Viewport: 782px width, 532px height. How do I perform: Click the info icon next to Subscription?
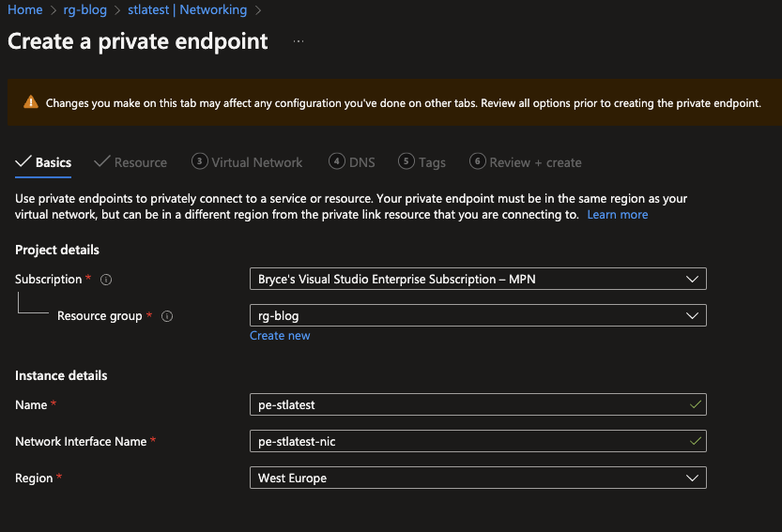pos(106,280)
